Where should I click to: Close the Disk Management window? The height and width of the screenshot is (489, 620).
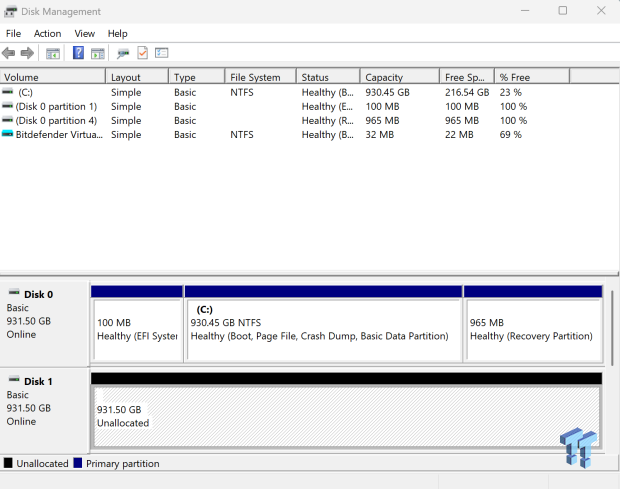point(601,11)
